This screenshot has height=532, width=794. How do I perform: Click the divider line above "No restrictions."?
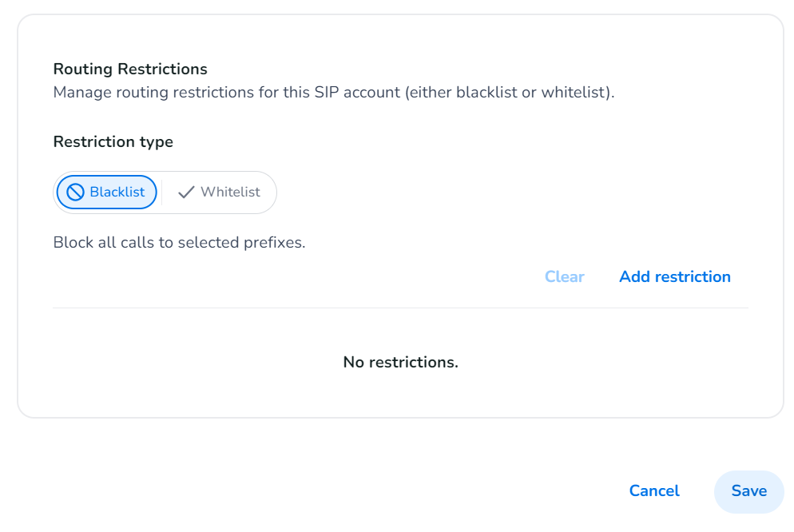[x=400, y=308]
